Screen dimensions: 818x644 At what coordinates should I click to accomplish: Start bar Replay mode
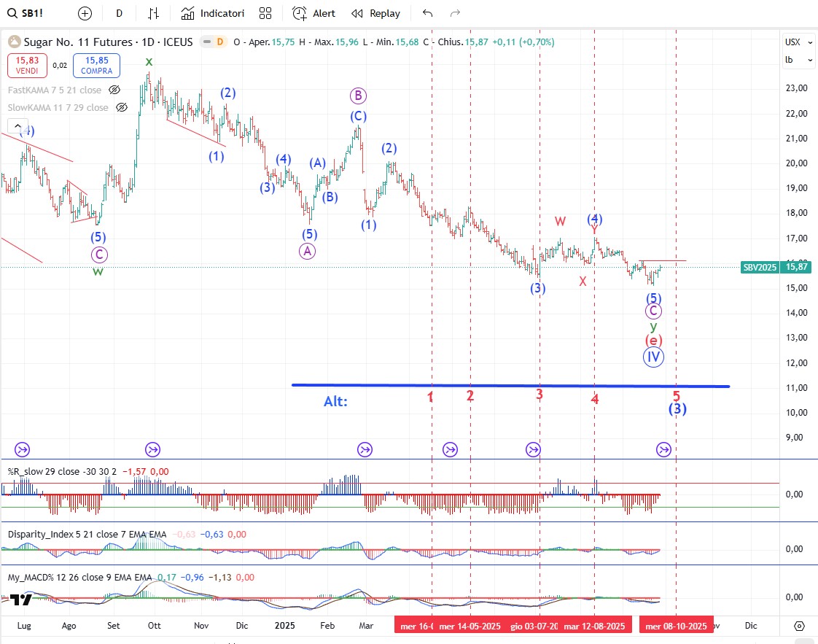pos(375,13)
